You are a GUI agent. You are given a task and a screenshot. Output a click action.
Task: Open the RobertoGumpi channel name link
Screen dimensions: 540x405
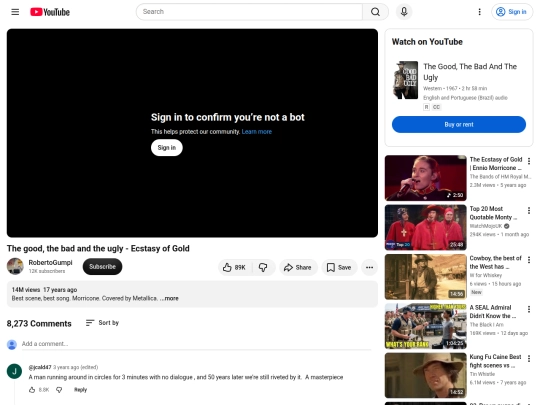click(50, 262)
